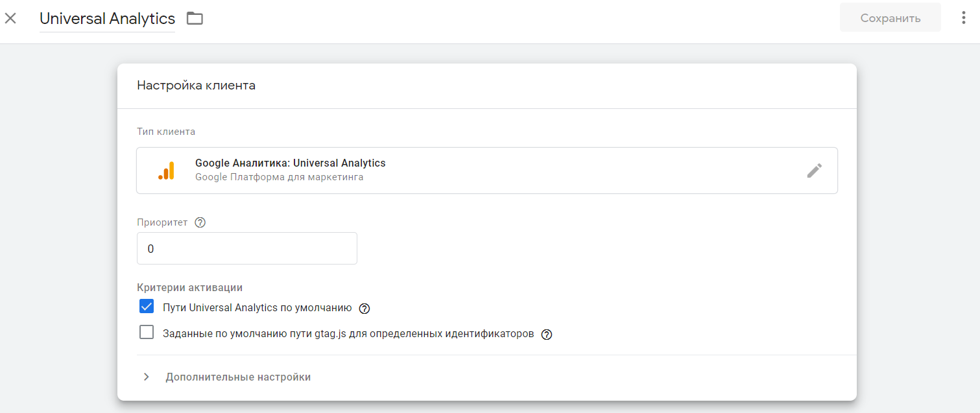The height and width of the screenshot is (413, 980).
Task: Select the Google Аналитика: Universal Analytics card
Action: point(486,170)
